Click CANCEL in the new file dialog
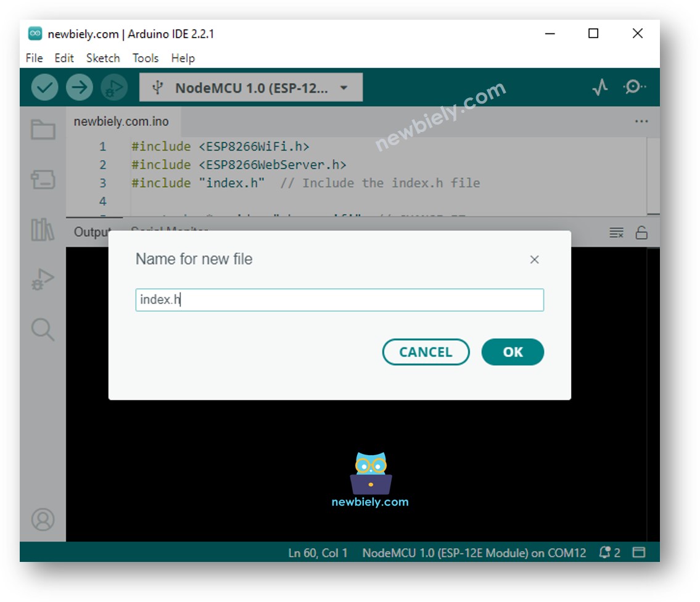The image size is (700, 602). tap(426, 352)
